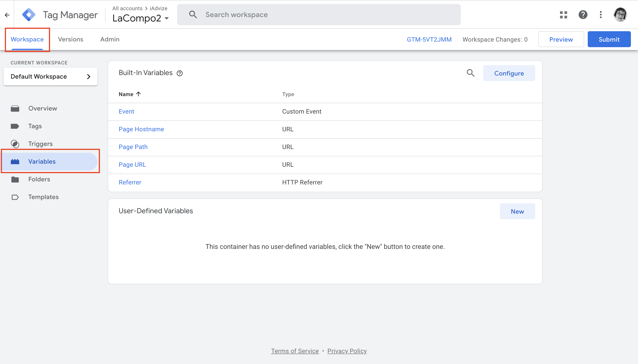Viewport: 638px width, 364px height.
Task: Click the Folders sidebar icon
Action: [15, 180]
